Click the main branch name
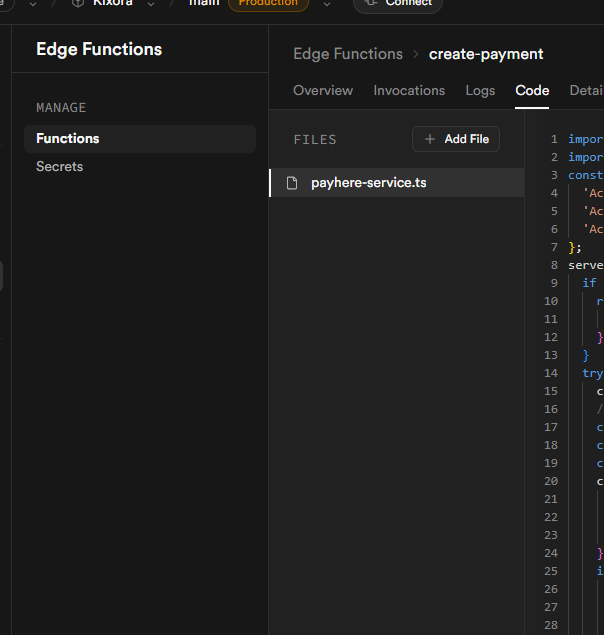The image size is (604, 635). (x=204, y=3)
